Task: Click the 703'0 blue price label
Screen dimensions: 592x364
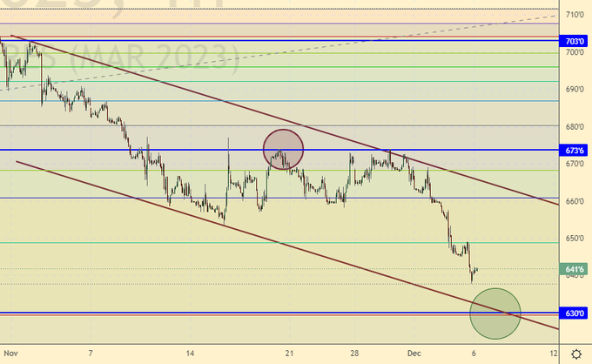Action: [x=575, y=41]
